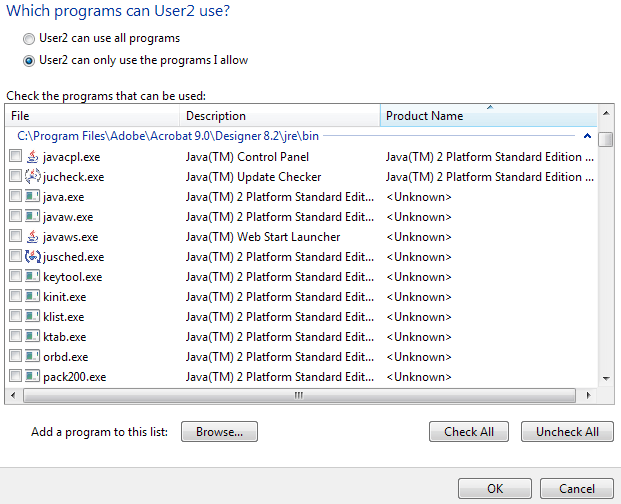Click the jucheck.exe update icon
Image resolution: width=621 pixels, height=504 pixels.
(x=32, y=177)
